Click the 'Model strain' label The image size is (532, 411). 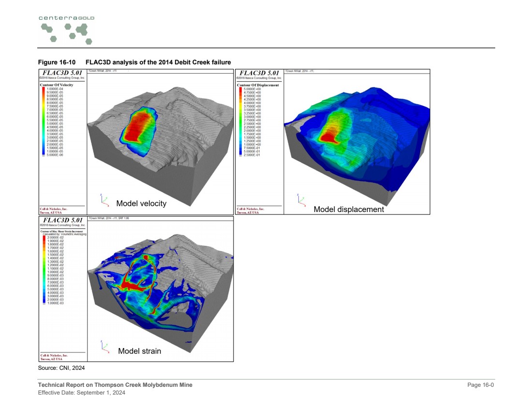tap(139, 351)
